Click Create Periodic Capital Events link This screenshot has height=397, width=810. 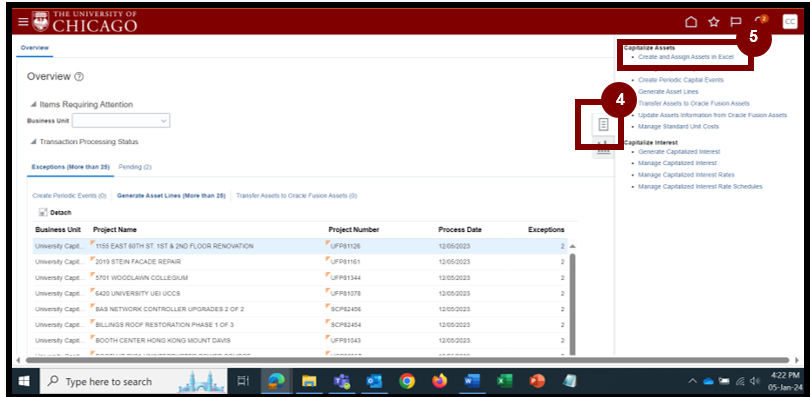click(x=681, y=80)
